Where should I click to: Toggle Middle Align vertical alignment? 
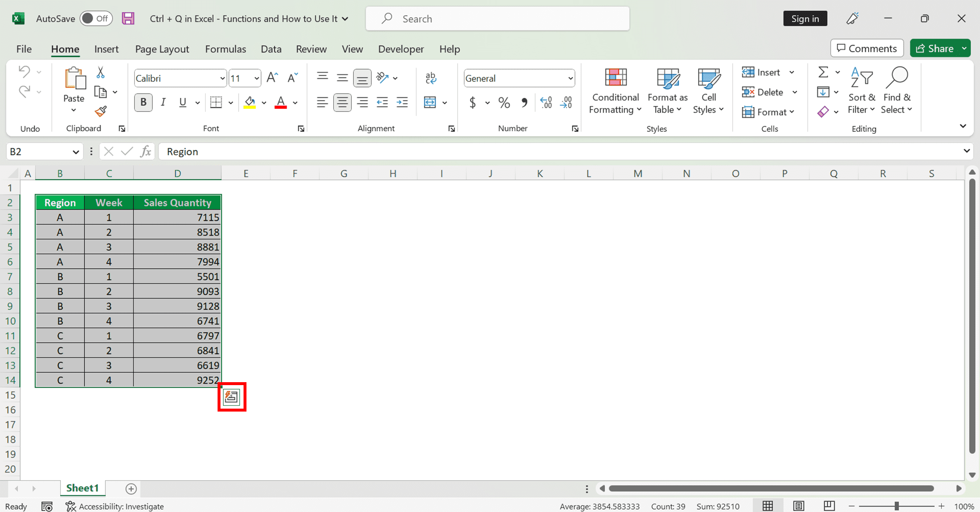(x=342, y=77)
